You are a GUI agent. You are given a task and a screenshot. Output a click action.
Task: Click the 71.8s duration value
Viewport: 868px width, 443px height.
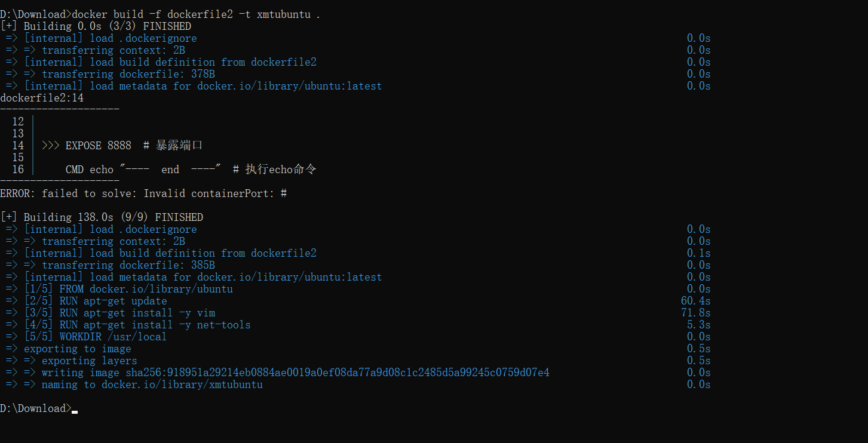[695, 313]
